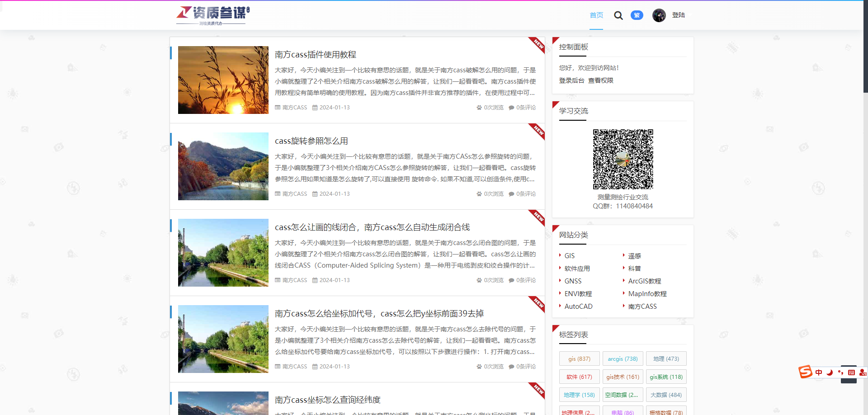This screenshot has height=415, width=868.
Task: Click the Sogou input method S logo
Action: (805, 372)
